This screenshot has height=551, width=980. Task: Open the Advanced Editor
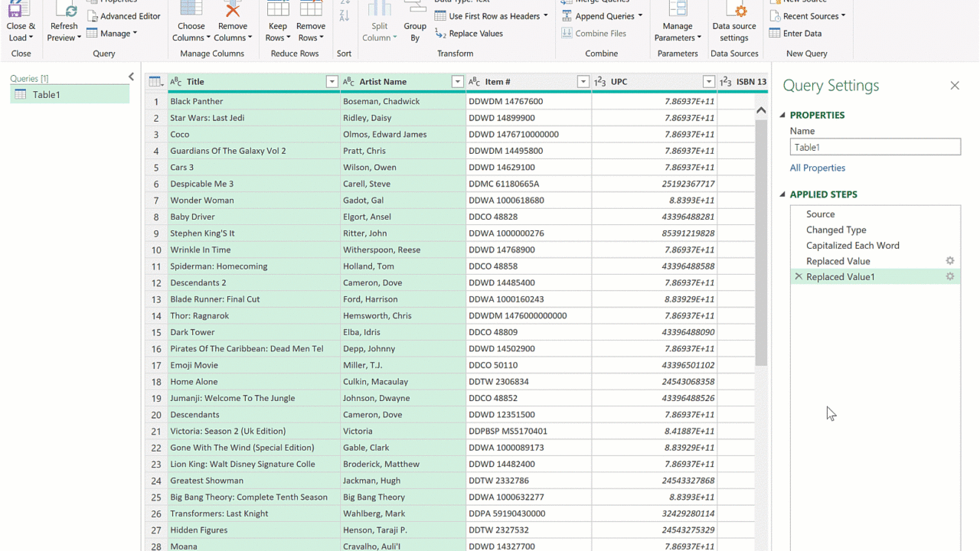[x=124, y=16]
